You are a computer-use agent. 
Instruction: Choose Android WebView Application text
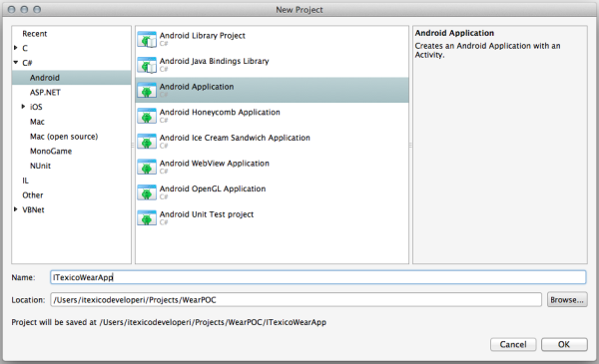point(215,164)
